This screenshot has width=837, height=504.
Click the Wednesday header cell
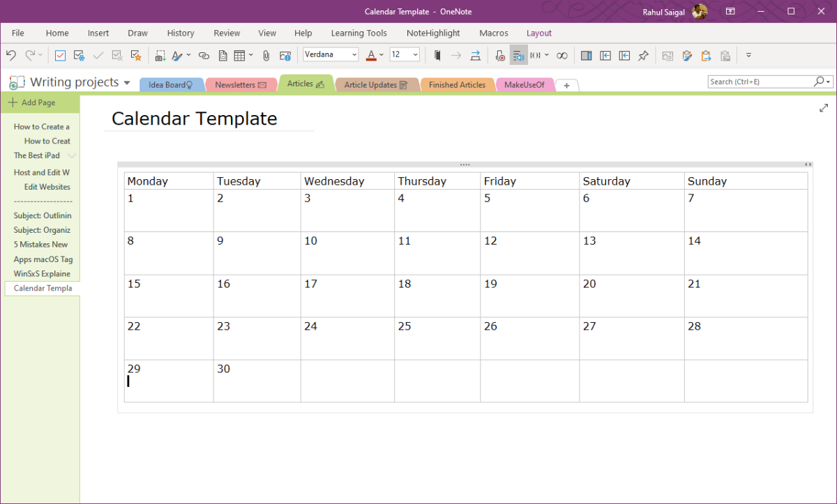pos(347,181)
